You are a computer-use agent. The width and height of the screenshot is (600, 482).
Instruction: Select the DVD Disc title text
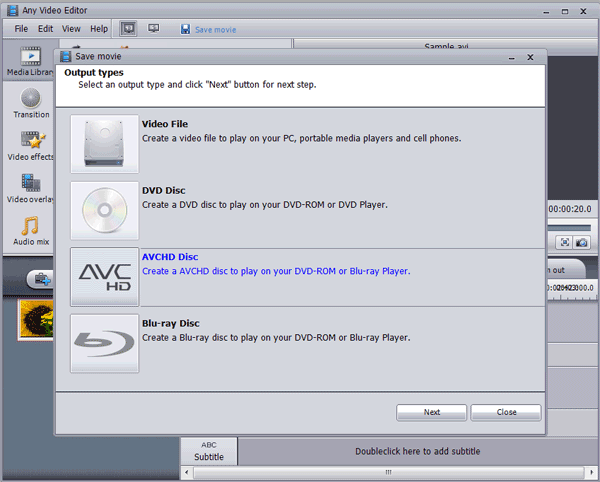pyautogui.click(x=164, y=191)
